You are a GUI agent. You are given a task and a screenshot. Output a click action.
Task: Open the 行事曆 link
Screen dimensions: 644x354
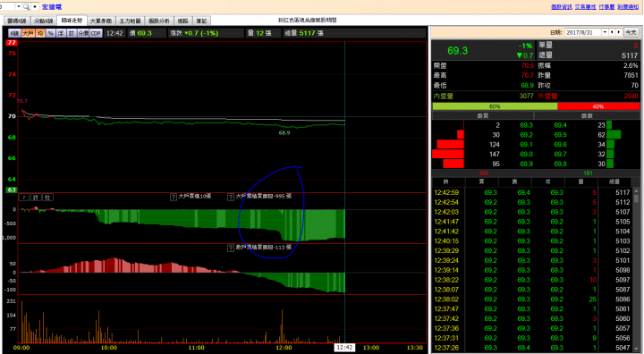[x=606, y=7]
